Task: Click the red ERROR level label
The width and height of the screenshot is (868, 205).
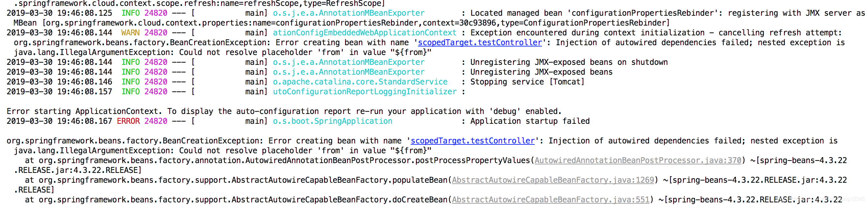Action: tap(128, 121)
